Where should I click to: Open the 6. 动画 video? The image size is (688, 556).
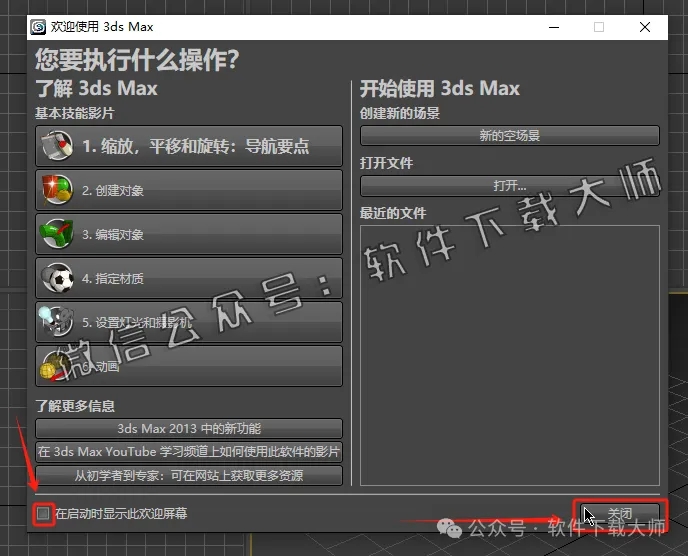pos(189,366)
